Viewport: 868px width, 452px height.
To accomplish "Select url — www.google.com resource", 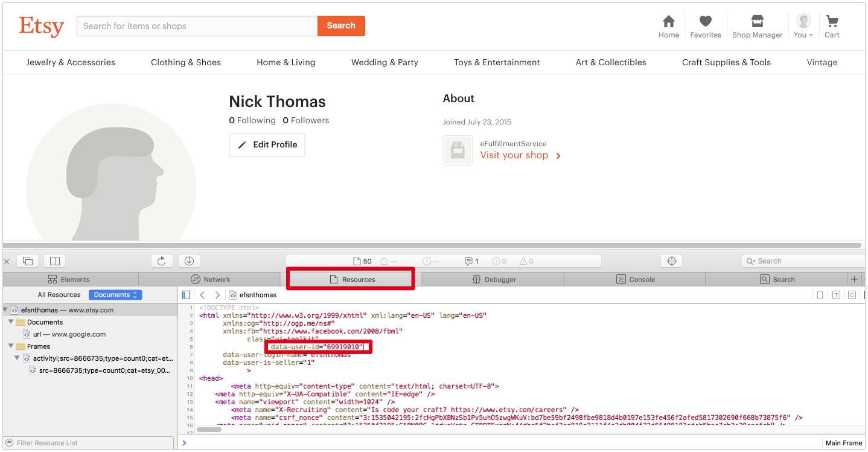I will pyautogui.click(x=65, y=334).
